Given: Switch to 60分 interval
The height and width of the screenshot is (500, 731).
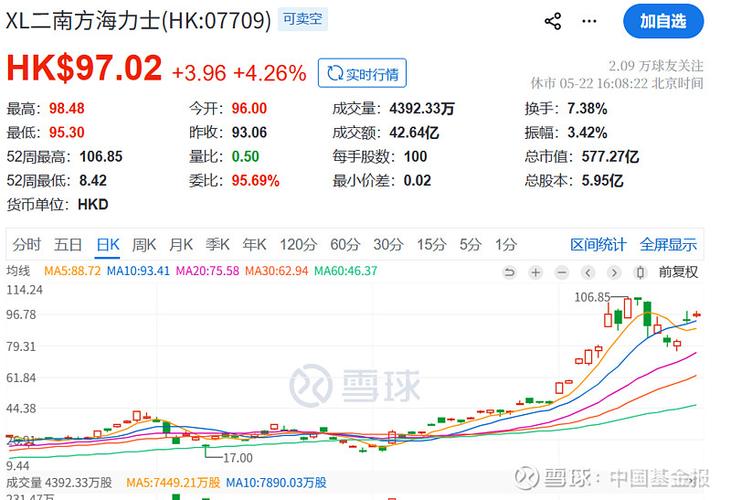Looking at the screenshot, I should point(345,245).
